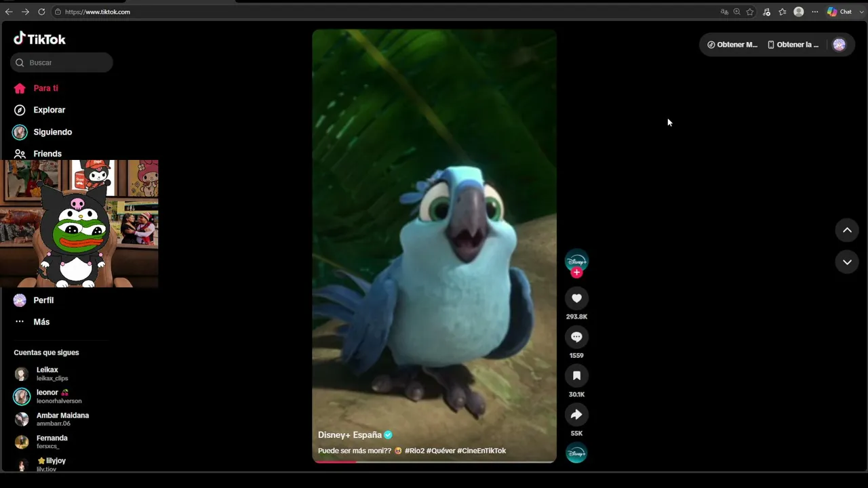Screen dimensions: 868x488
Task: Click the browser forward arrow
Action: click(x=25, y=12)
